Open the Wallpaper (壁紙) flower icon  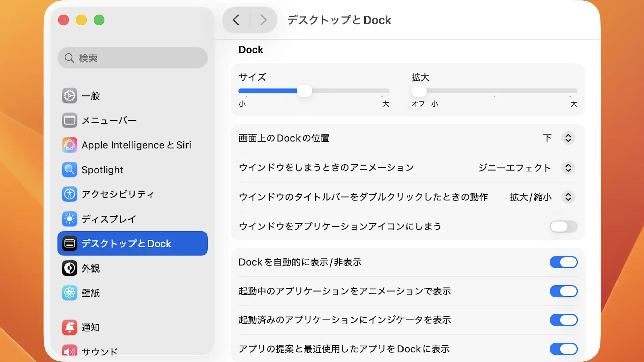70,293
